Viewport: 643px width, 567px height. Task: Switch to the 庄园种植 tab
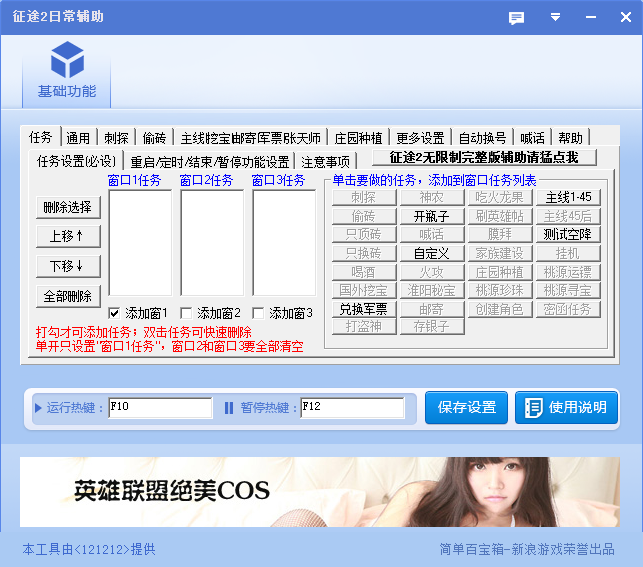tap(358, 138)
